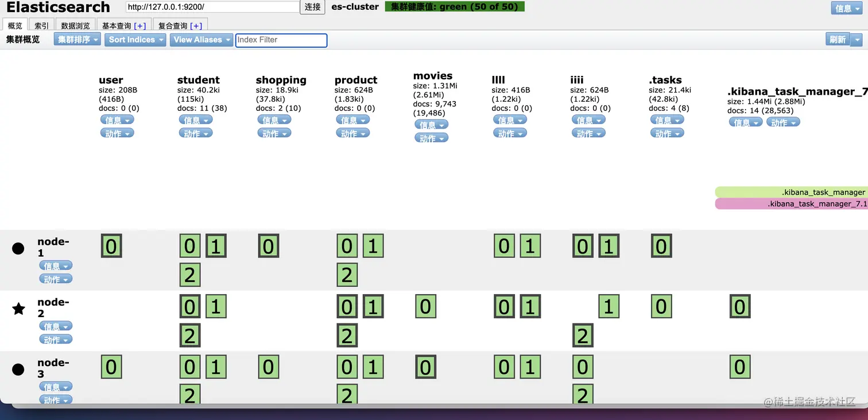Open 动作 dropdown under .tasks index
This screenshot has height=420, width=868.
668,133
